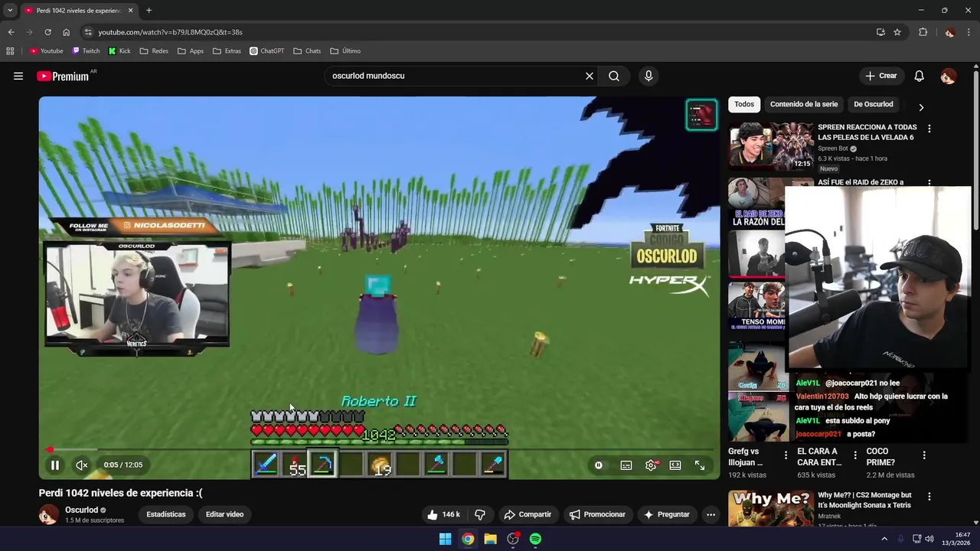
Task: Open a new browser tab
Action: (x=149, y=10)
